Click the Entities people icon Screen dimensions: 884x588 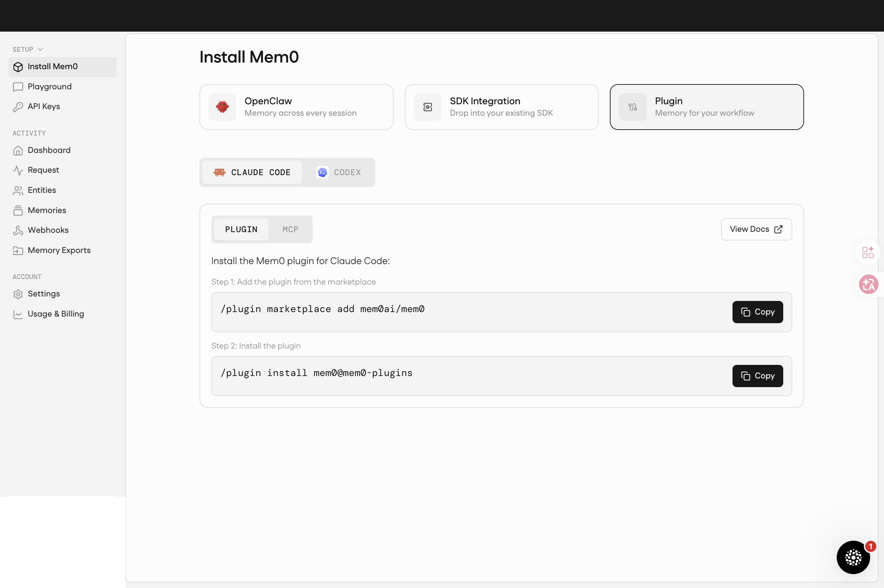pos(18,190)
